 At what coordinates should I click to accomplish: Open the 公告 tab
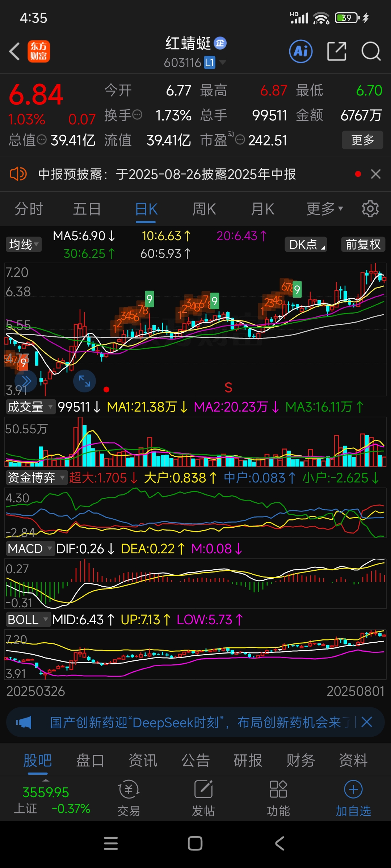click(x=195, y=760)
